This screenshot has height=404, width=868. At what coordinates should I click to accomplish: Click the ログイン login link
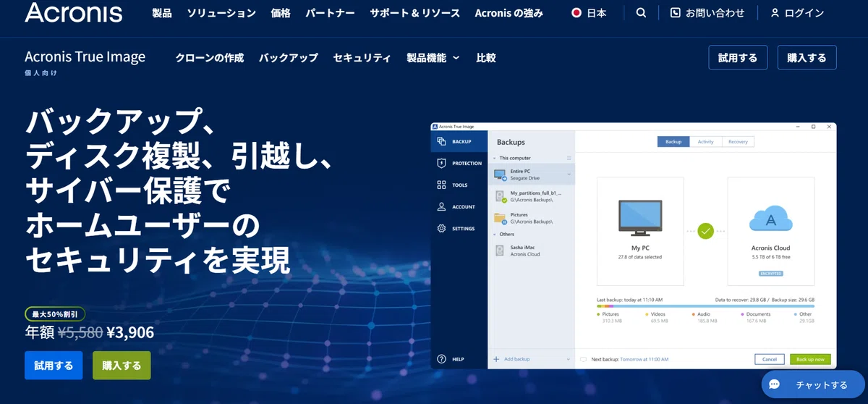coord(797,13)
